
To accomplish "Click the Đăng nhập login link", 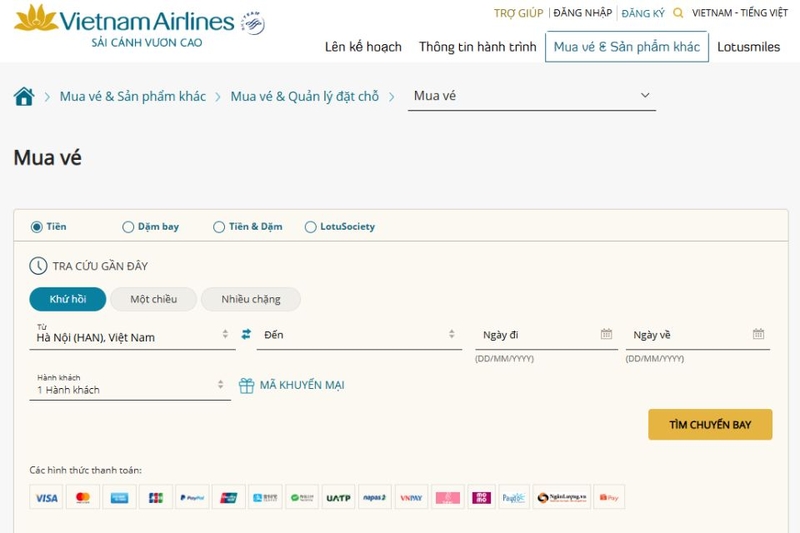I will (583, 13).
